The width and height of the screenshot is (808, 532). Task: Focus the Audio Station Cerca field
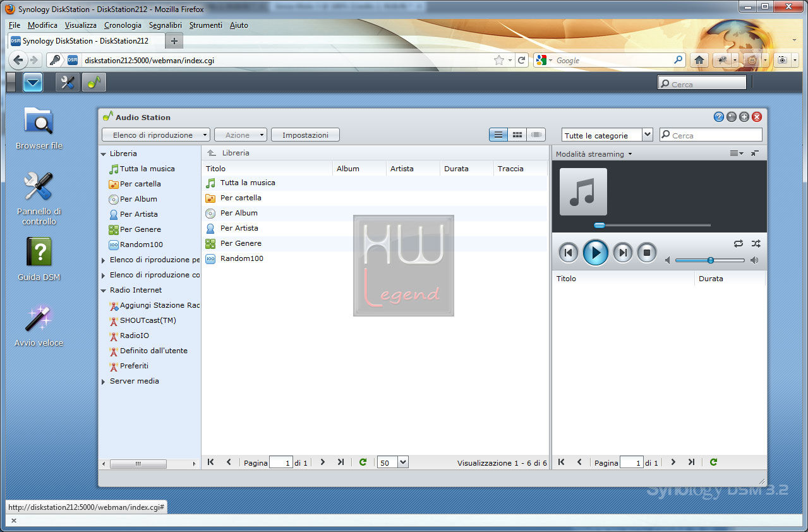pyautogui.click(x=711, y=135)
